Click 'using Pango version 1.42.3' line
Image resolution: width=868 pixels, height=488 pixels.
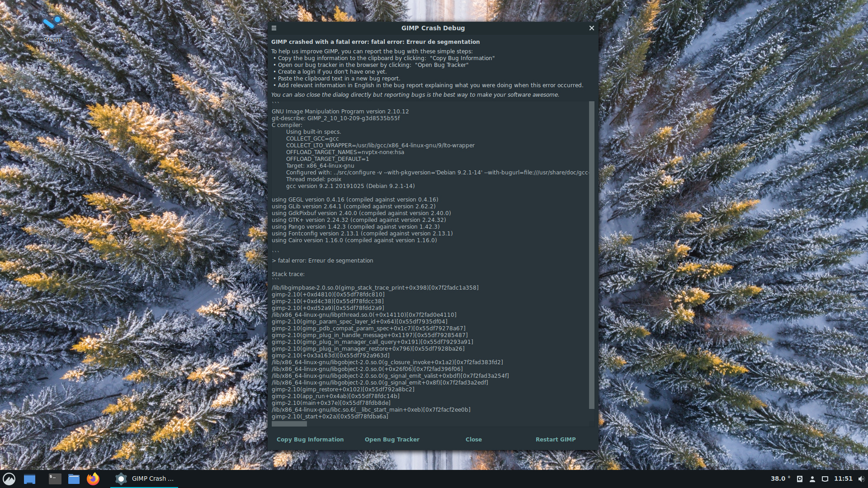click(355, 227)
